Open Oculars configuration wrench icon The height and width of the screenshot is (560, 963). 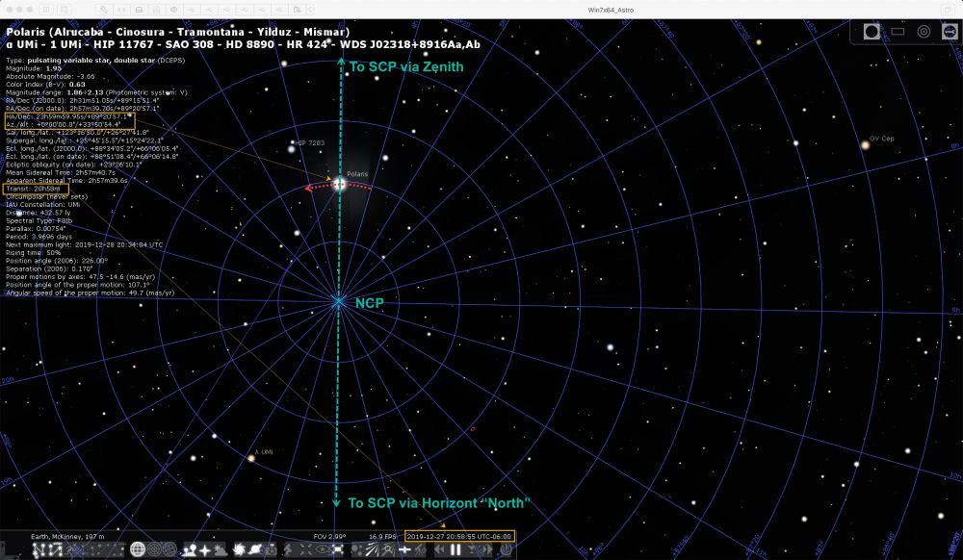(x=947, y=32)
